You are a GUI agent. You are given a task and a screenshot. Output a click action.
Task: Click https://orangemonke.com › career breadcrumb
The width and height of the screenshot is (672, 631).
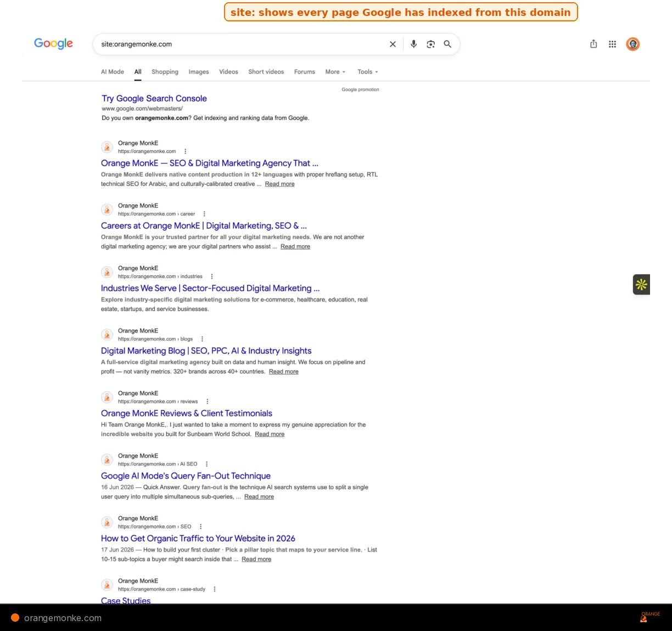point(156,214)
